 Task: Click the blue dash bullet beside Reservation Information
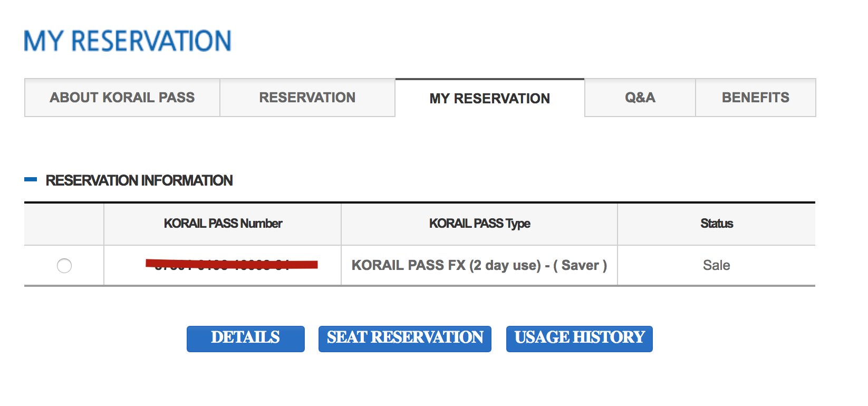[x=31, y=180]
